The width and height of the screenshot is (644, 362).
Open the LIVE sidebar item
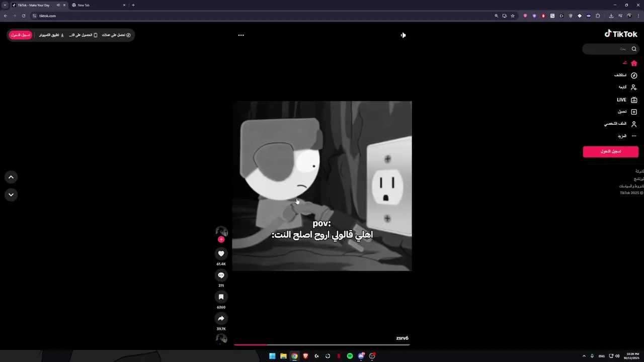[x=627, y=100]
